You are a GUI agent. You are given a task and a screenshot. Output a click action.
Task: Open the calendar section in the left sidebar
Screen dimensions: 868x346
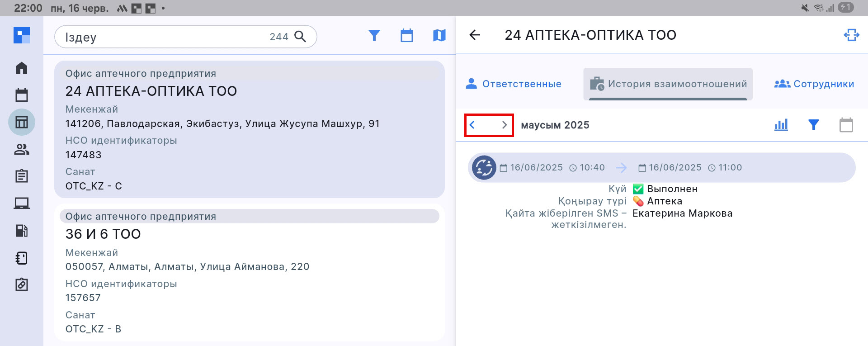[22, 95]
